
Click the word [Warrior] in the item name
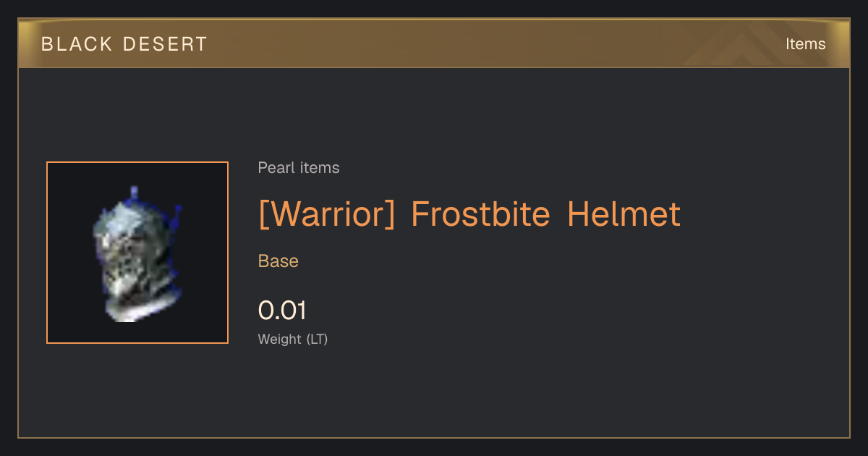click(x=327, y=215)
